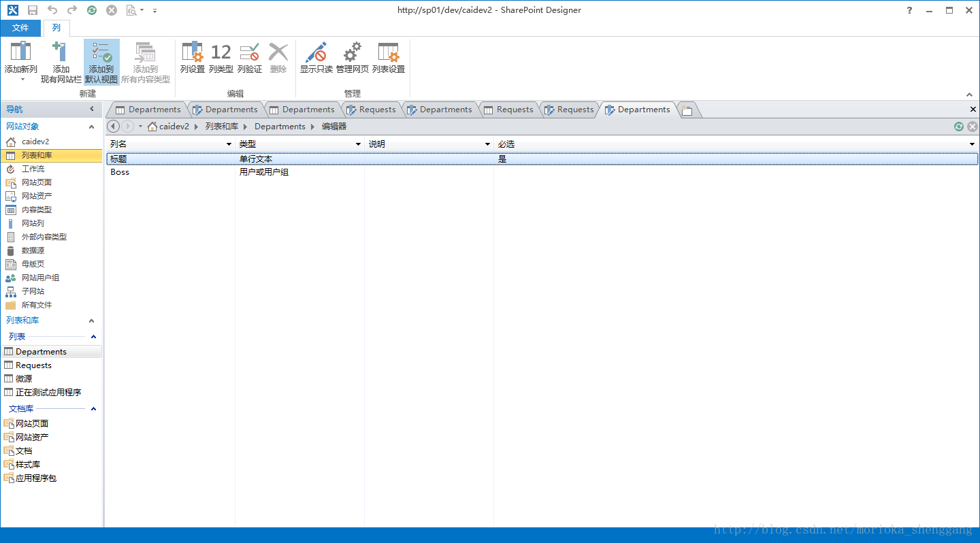Image resolution: width=980 pixels, height=543 pixels.
Task: Open the 必选 column filter dropdown
Action: tap(973, 144)
